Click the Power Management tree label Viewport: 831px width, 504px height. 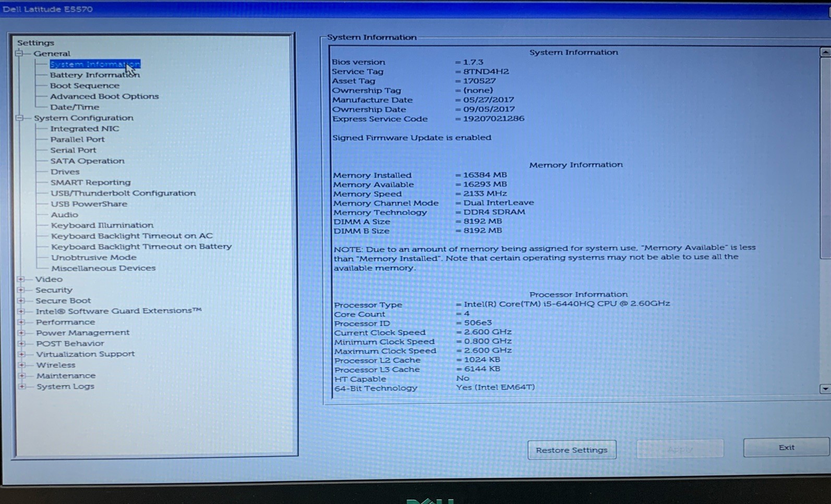[x=82, y=333]
